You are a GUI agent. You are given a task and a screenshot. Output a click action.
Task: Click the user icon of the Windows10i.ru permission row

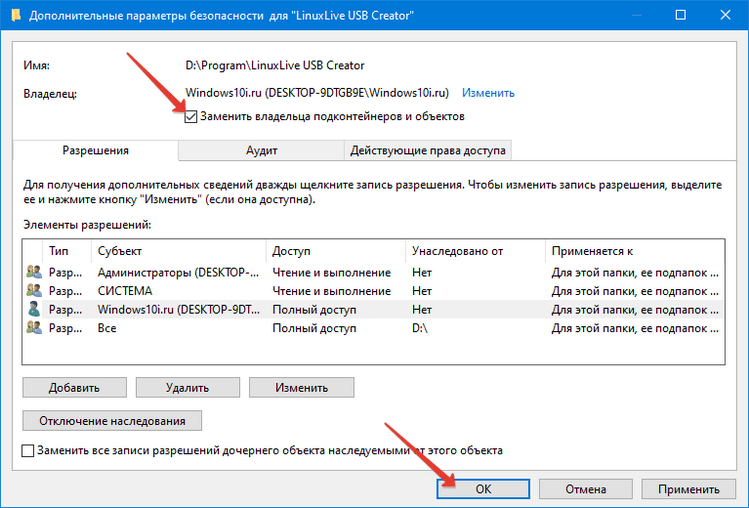coord(33,309)
